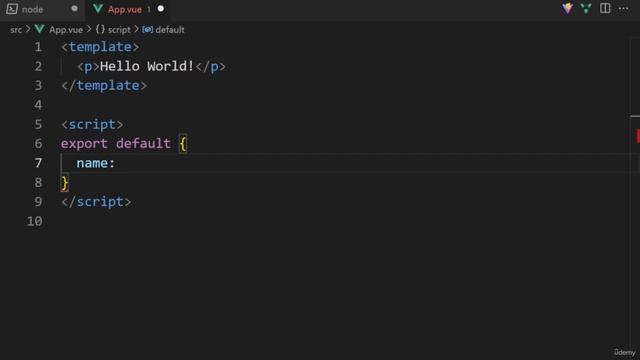640x360 pixels.
Task: Click the src breadcrumb segment
Action: point(16,30)
